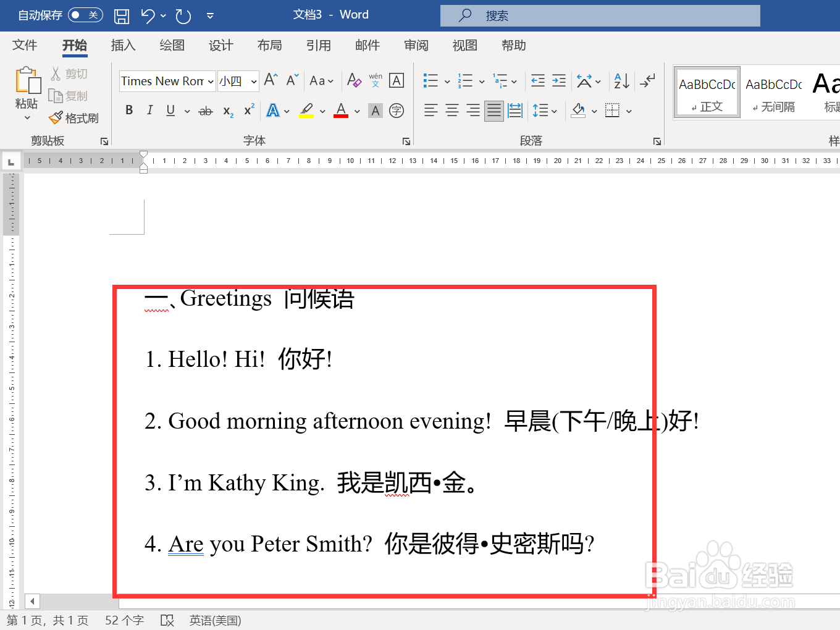
Task: Select 无间隔 style
Action: point(774,92)
